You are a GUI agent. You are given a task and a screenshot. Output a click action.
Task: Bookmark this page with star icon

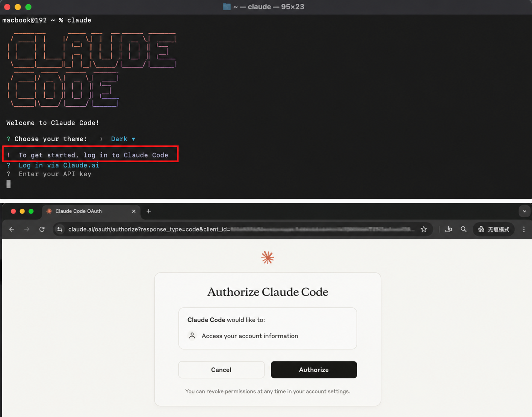[424, 229]
